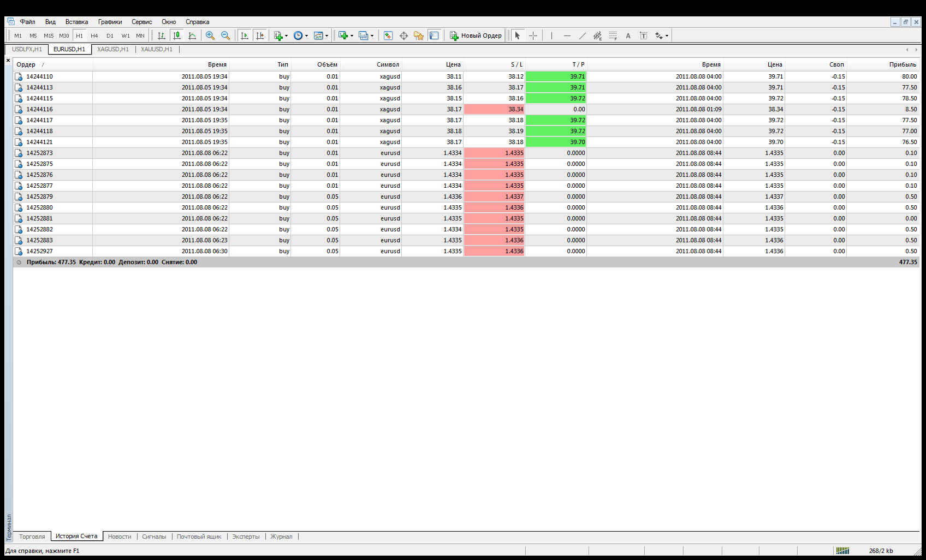Image resolution: width=926 pixels, height=560 pixels.
Task: Close the Terminal panel with the x
Action: click(8, 61)
